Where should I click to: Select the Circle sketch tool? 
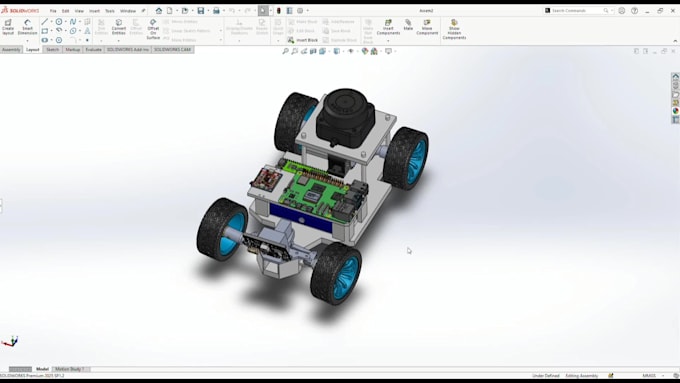tap(59, 22)
